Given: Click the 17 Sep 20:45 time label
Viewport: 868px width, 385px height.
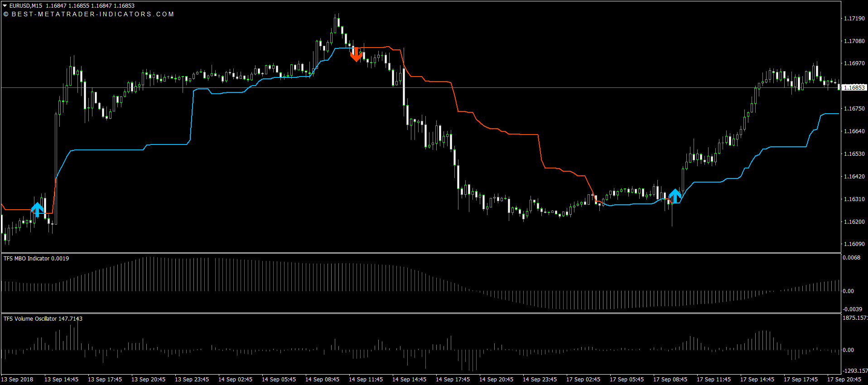Looking at the screenshot, I should click(844, 380).
